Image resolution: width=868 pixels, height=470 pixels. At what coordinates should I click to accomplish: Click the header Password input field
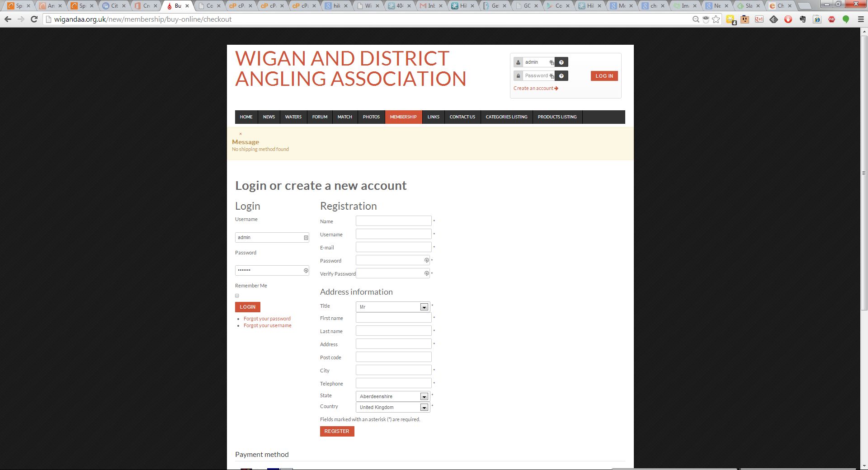point(539,76)
